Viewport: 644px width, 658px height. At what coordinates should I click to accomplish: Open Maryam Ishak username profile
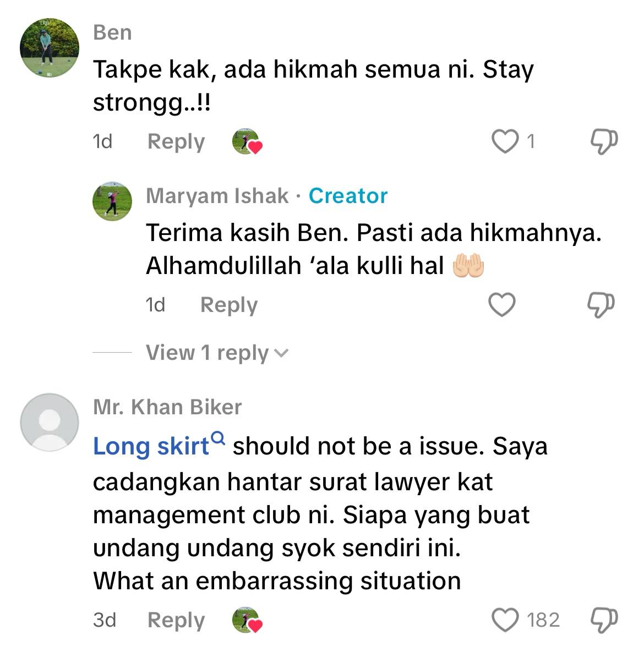(217, 196)
